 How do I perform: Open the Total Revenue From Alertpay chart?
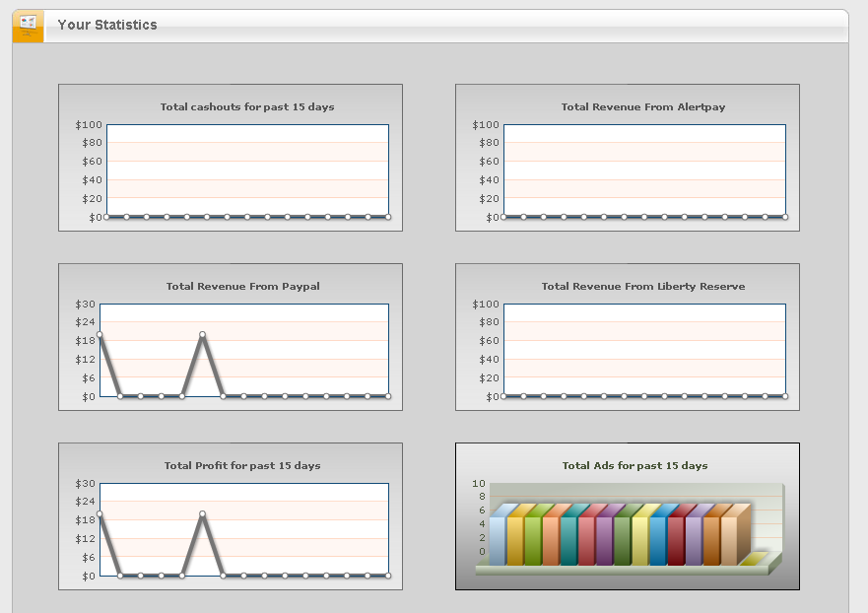coord(628,158)
